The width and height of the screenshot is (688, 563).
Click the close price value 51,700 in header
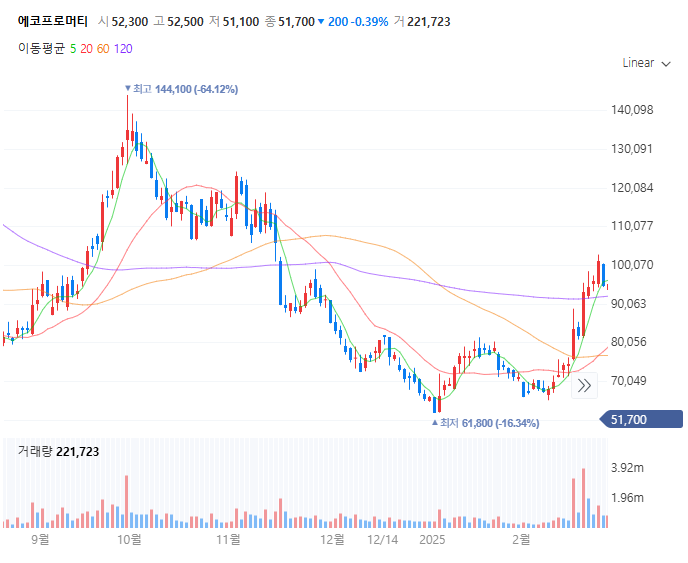point(297,22)
